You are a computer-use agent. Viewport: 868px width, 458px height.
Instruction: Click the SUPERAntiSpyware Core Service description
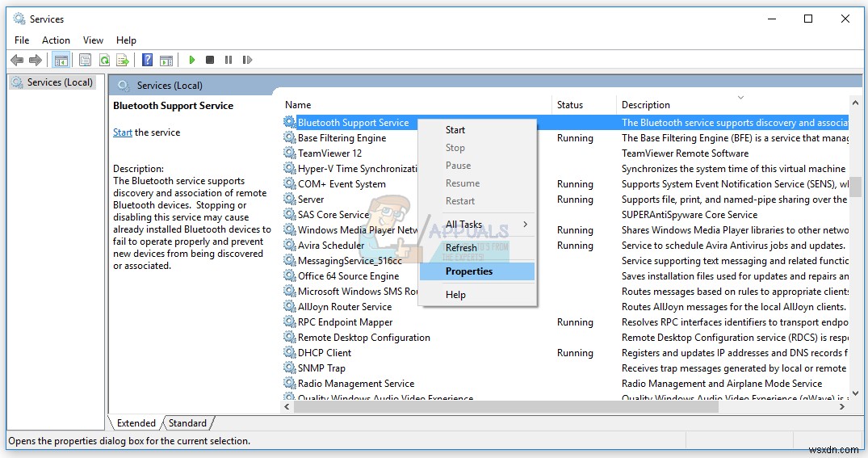click(x=690, y=214)
